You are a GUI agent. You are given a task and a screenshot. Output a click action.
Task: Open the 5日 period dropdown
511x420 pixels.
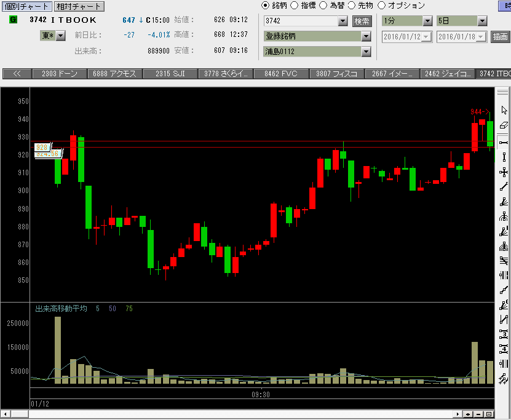point(482,21)
